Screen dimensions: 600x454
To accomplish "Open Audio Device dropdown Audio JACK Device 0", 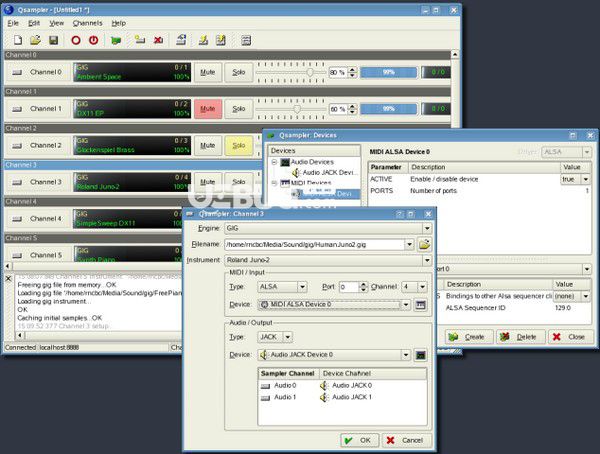I will tap(334, 355).
